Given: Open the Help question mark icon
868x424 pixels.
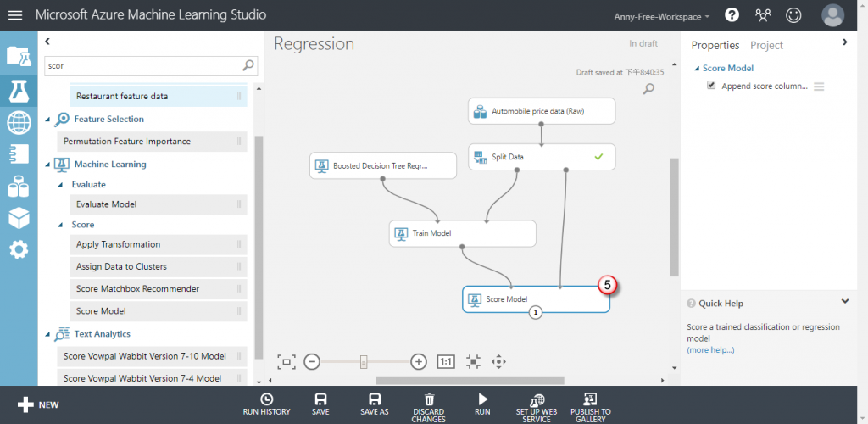Looking at the screenshot, I should 732,15.
